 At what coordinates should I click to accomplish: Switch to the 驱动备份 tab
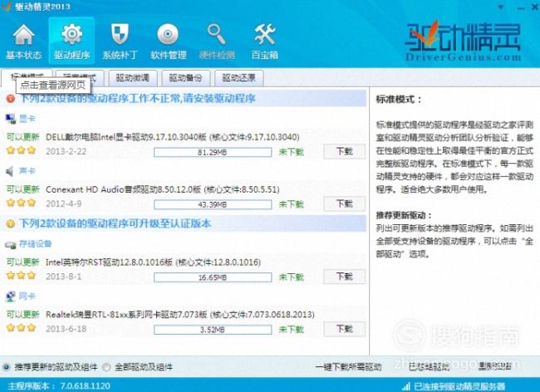coord(185,78)
